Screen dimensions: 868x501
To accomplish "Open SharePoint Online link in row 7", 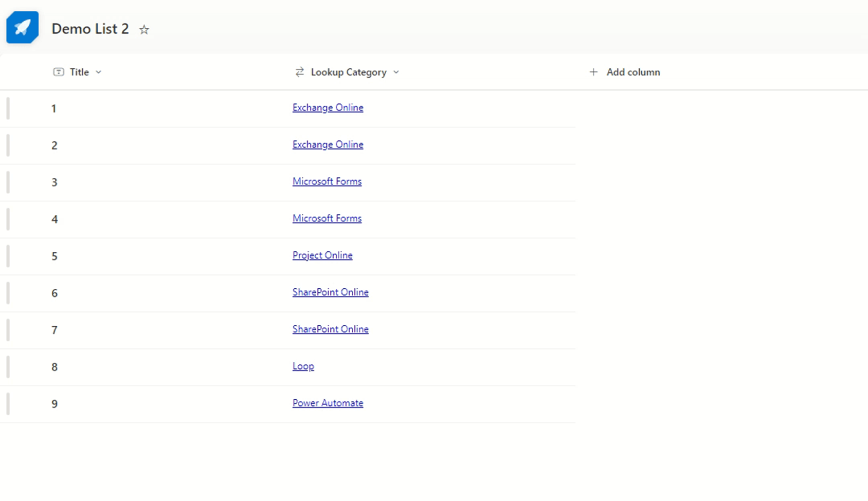I will click(x=331, y=329).
